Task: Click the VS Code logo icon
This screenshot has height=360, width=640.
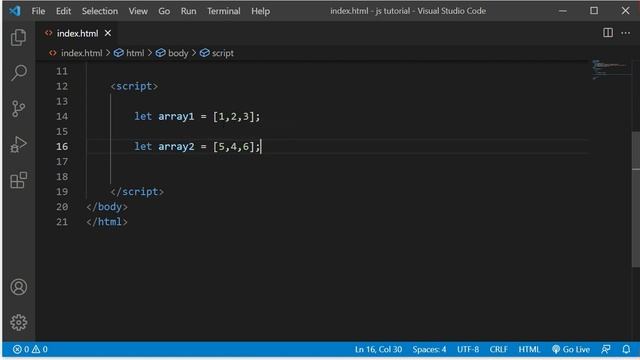Action: pos(15,11)
